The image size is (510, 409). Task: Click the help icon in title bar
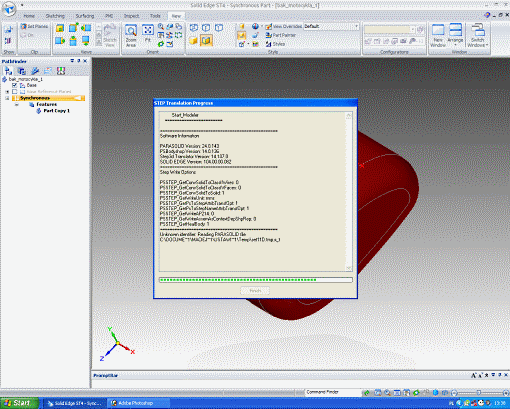(x=487, y=15)
